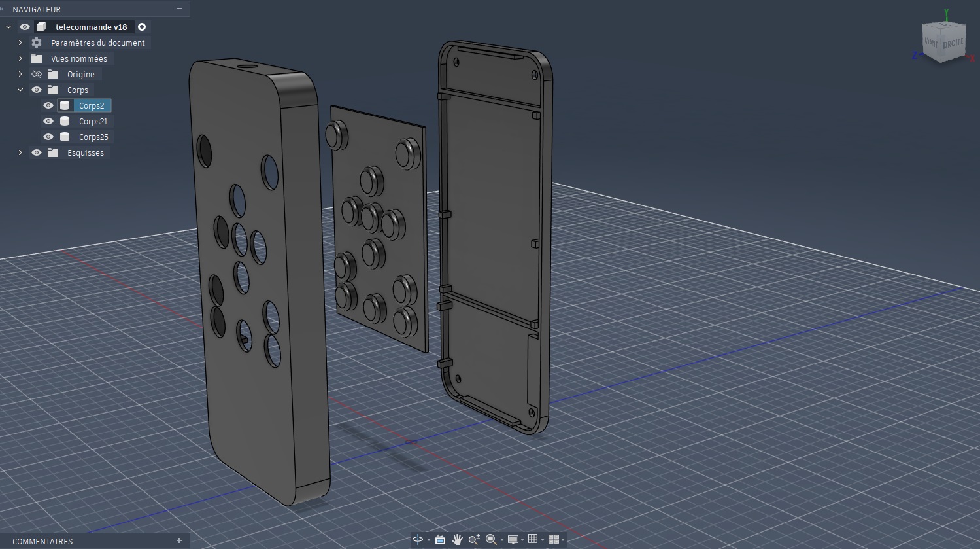Click the ViewCube DROITE face
The height and width of the screenshot is (549, 980).
[953, 43]
